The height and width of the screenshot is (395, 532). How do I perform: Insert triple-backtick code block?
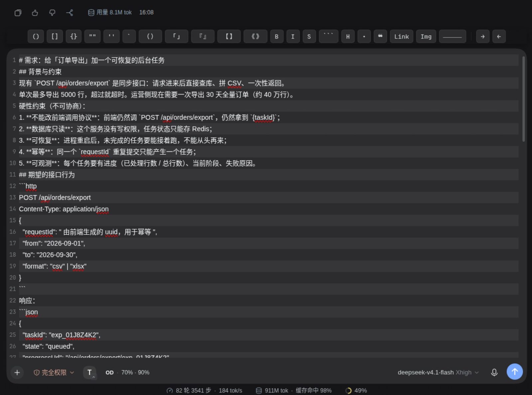(329, 36)
